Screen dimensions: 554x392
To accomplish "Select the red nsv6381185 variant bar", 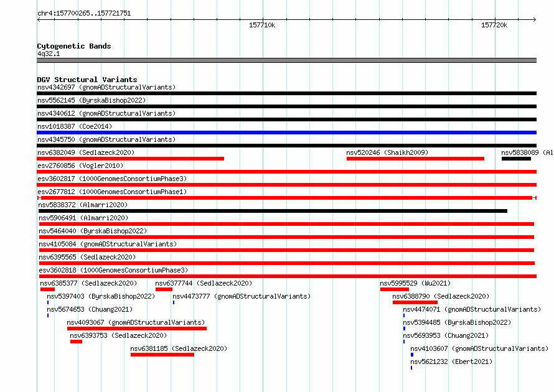I will coord(162,355).
